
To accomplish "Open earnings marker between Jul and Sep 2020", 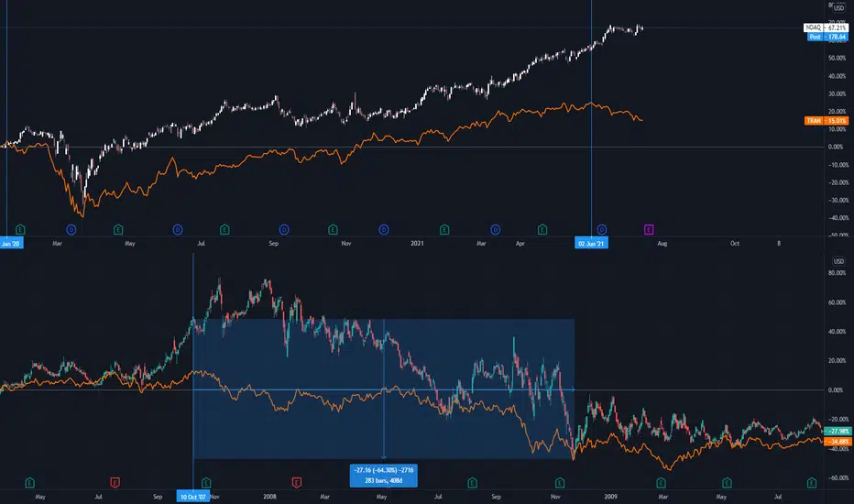I will [x=224, y=229].
